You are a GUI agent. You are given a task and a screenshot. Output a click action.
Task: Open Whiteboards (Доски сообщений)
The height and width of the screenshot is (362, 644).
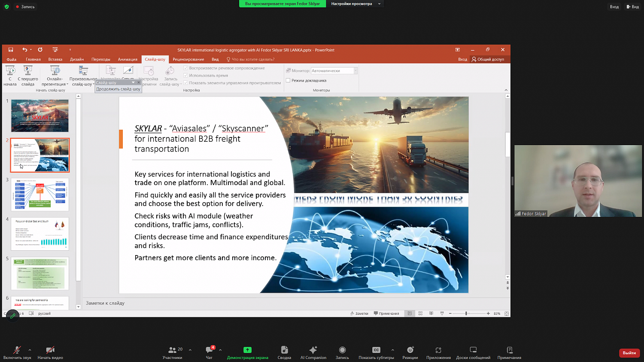(x=473, y=353)
